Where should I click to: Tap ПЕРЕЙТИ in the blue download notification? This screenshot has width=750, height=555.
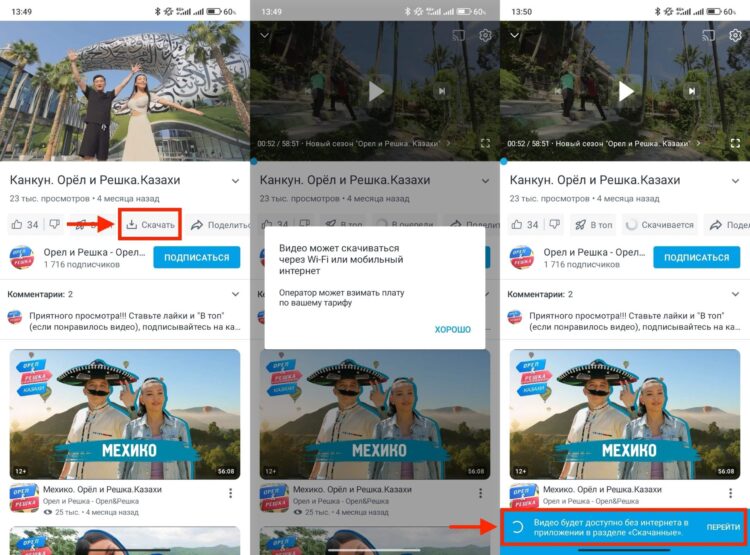coord(723,527)
